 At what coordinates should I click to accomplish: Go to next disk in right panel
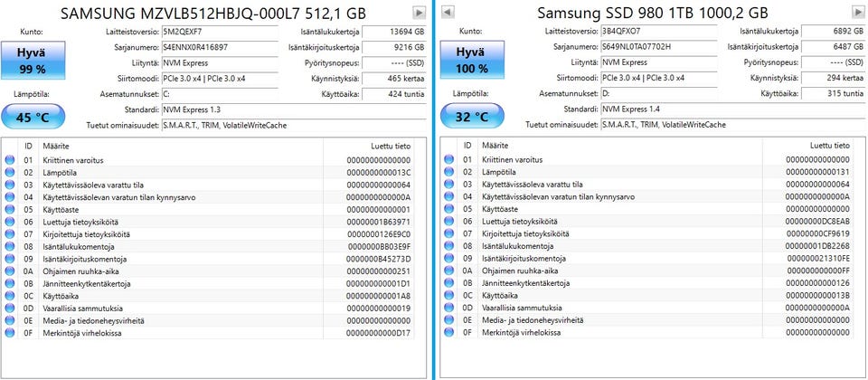(859, 12)
